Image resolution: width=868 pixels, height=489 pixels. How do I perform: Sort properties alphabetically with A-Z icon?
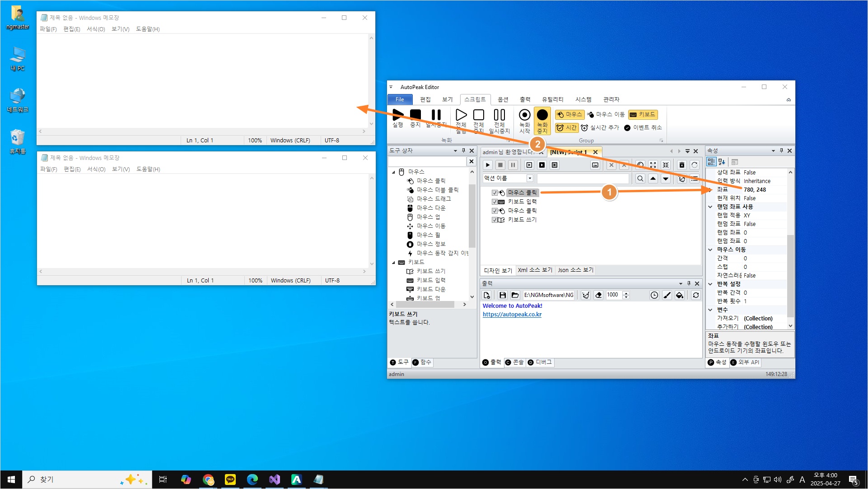[x=721, y=162]
